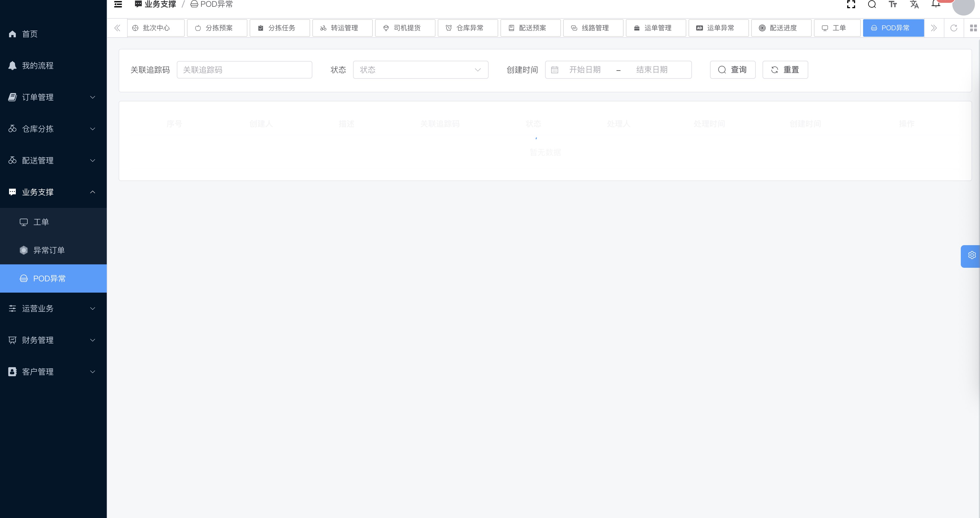Open the language translation icon
The width and height of the screenshot is (980, 518).
[914, 5]
